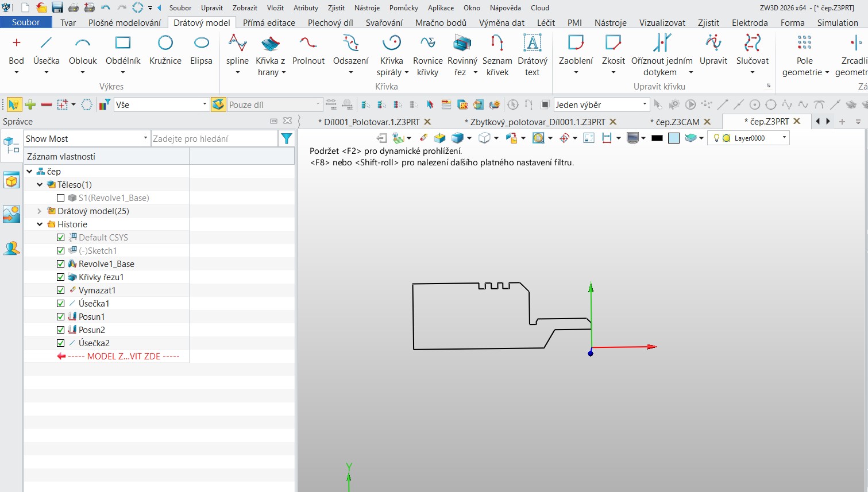The height and width of the screenshot is (492, 868).
Task: Switch to the Plošné modelování ribbon tab
Action: (125, 22)
